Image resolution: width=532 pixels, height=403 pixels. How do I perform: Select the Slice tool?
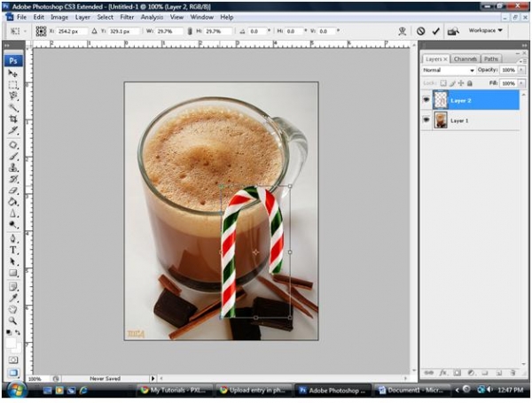13,130
